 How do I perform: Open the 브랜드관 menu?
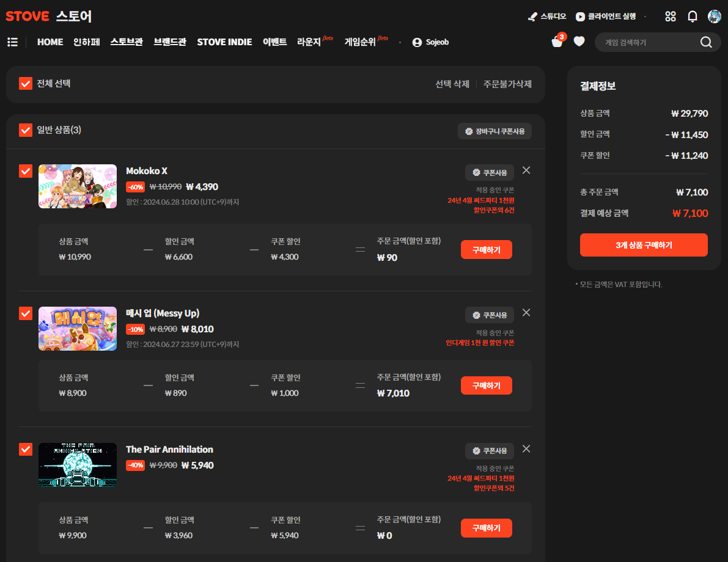[170, 42]
